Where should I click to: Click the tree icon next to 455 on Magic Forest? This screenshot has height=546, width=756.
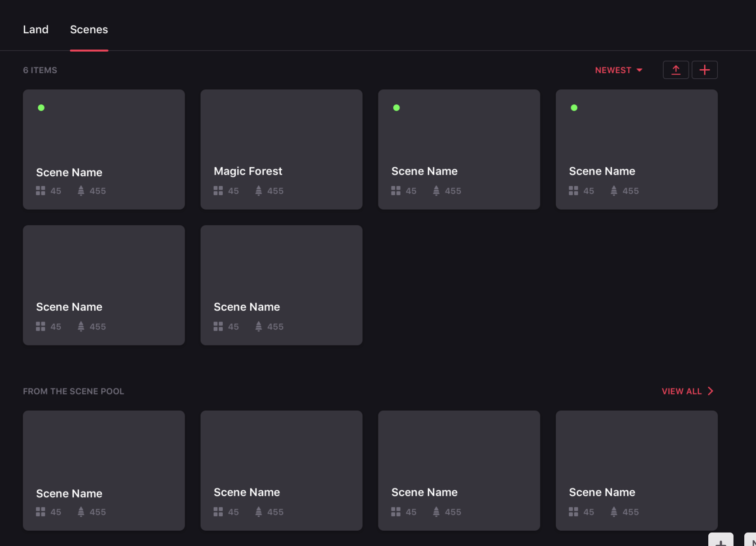pos(259,190)
